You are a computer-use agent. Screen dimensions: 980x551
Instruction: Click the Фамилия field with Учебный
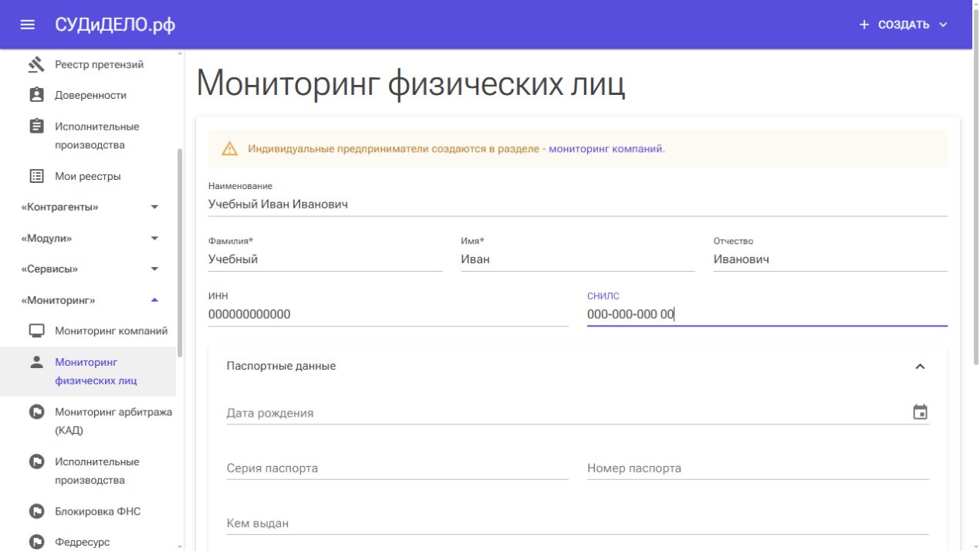click(325, 260)
